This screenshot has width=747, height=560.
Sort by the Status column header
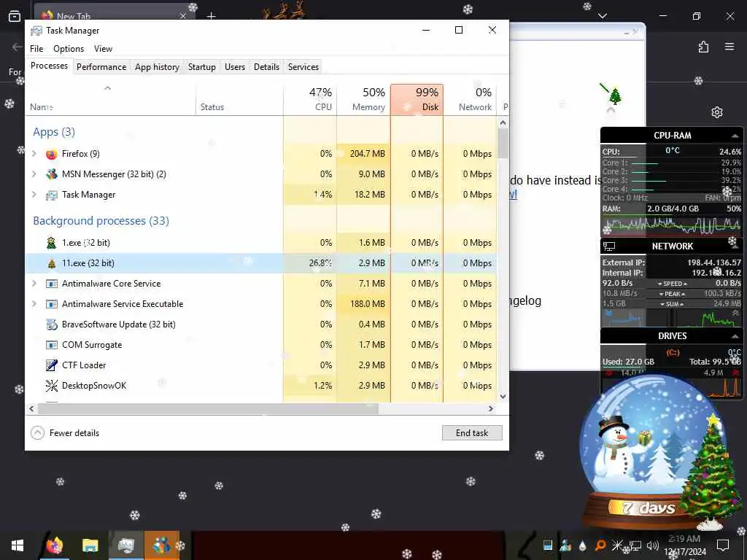(x=239, y=99)
